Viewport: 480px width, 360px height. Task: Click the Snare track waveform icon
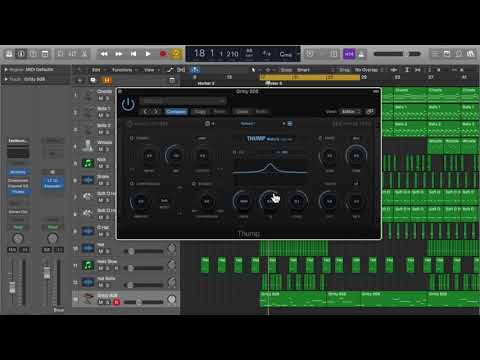pos(88,180)
